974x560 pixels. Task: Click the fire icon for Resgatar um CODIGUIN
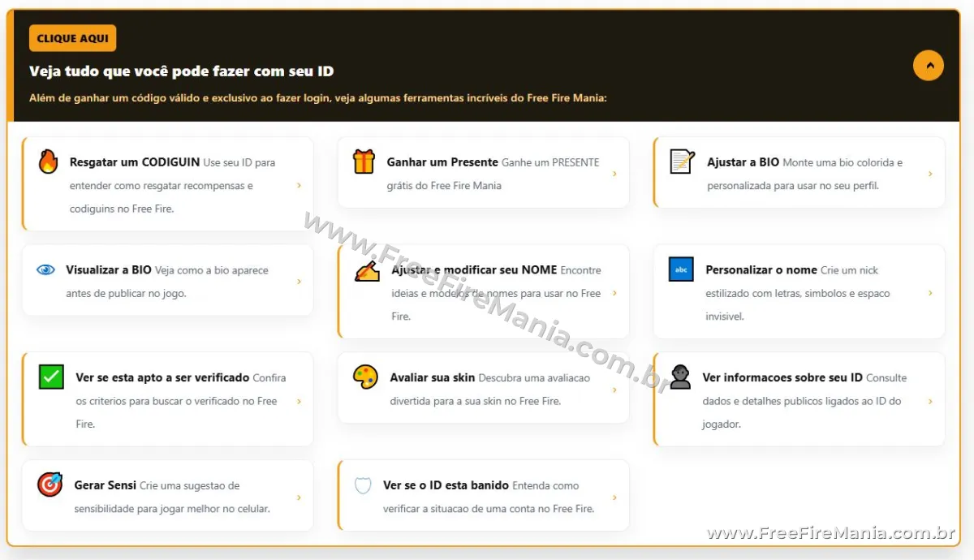[49, 162]
